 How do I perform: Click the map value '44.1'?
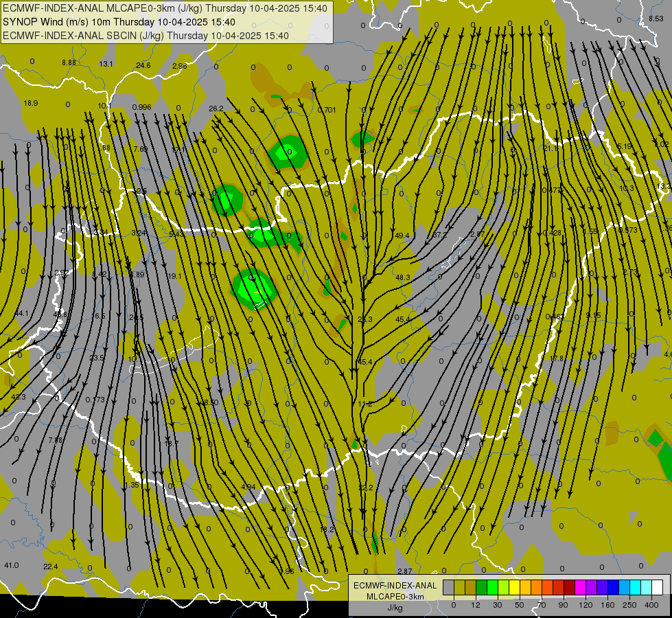pos(21,313)
